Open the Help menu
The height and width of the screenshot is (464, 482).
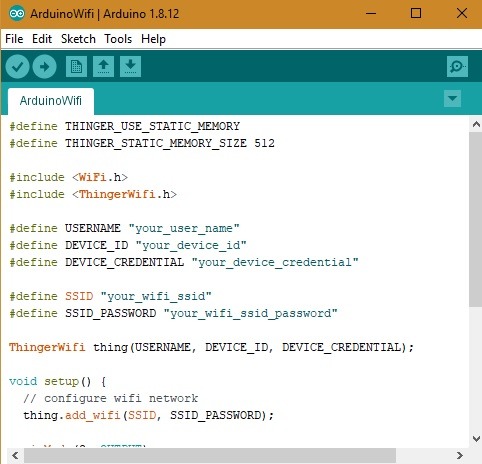[153, 39]
